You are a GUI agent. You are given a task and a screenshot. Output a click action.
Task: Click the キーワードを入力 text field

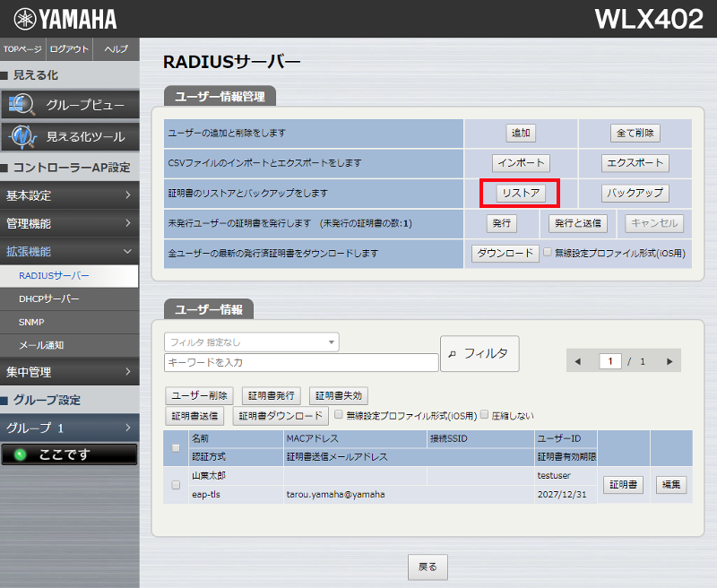(x=301, y=363)
